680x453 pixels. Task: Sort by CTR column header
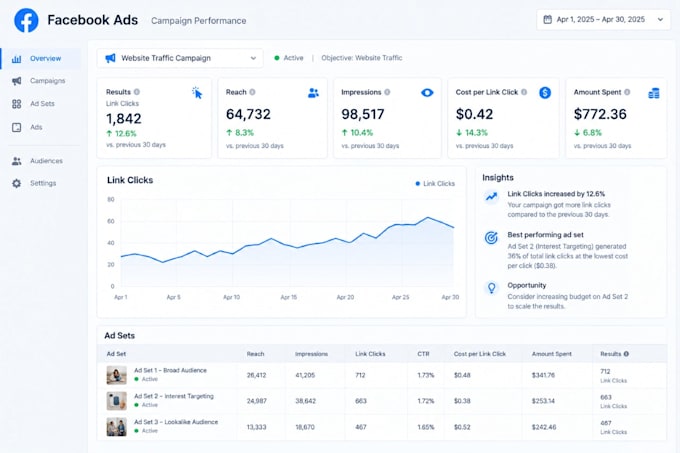[423, 354]
